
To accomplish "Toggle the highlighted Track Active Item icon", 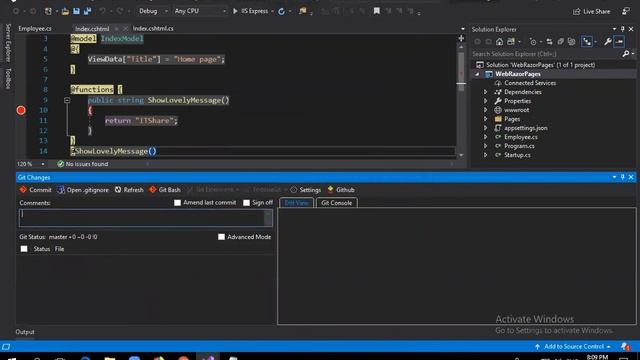I will [587, 42].
